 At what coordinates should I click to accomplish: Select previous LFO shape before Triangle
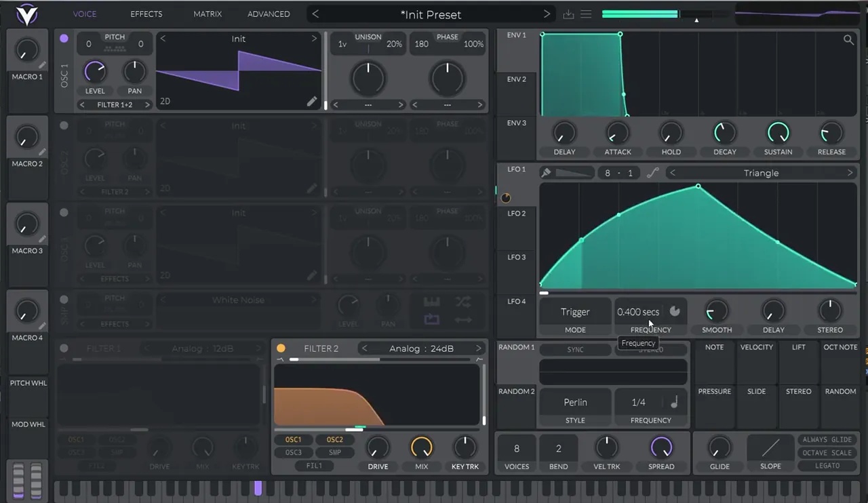673,173
